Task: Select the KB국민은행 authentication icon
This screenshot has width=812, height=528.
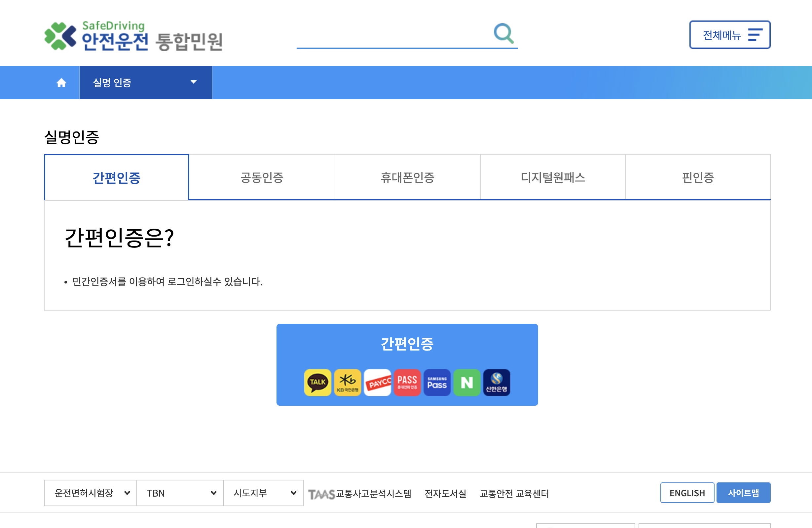Action: click(x=347, y=382)
